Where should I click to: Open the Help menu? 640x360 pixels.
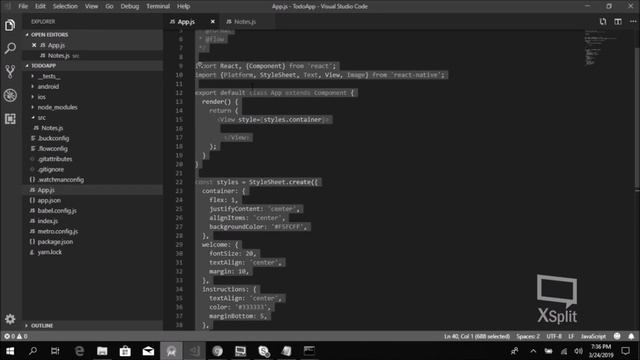click(x=183, y=6)
